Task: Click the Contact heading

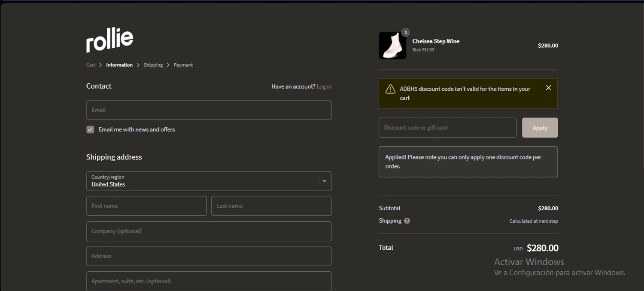Action: coord(99,86)
